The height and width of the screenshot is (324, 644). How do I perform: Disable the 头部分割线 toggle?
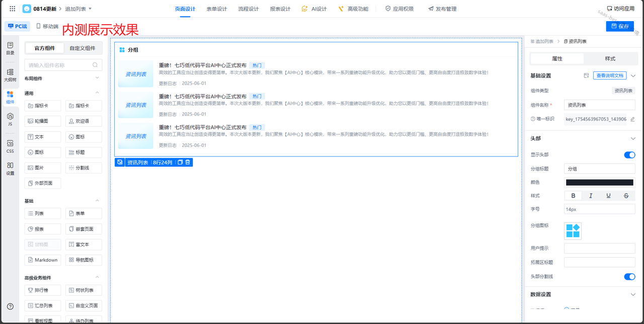pos(629,277)
